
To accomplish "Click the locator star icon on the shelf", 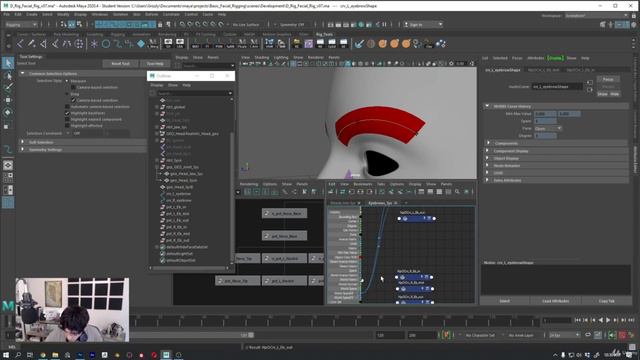I will point(94,44).
